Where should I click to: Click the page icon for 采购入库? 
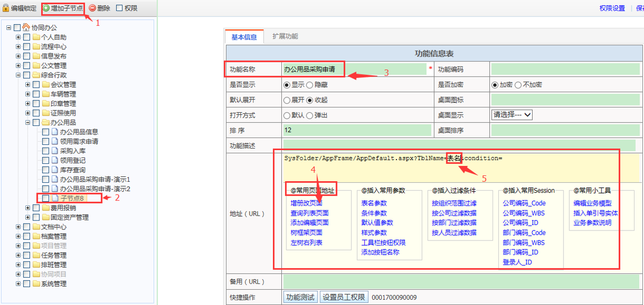[55, 151]
